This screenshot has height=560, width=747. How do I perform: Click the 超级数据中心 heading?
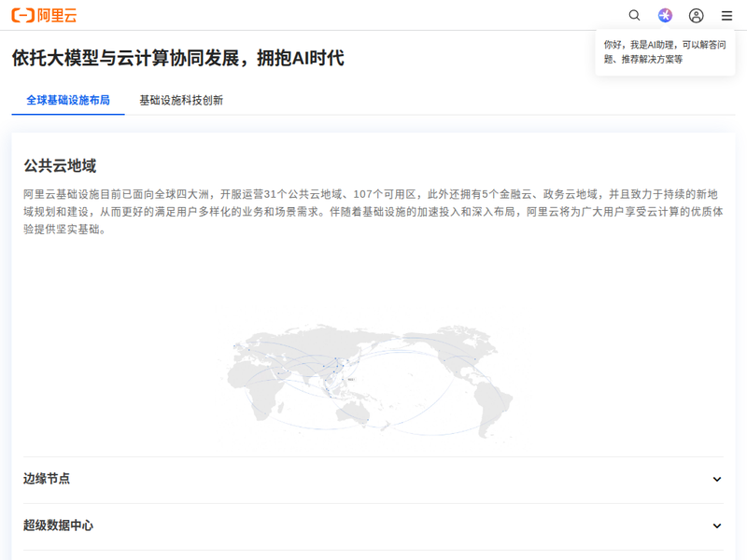(58, 525)
